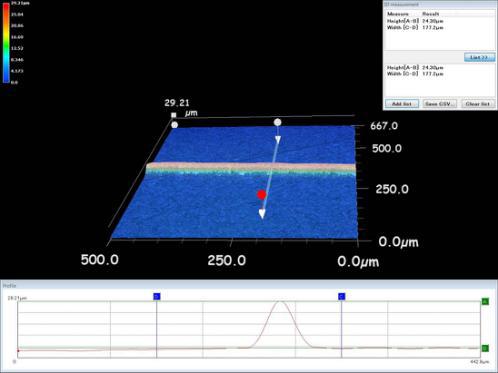The image size is (498, 373).
Task: Select the upper green height marker A
Action: coord(485,302)
